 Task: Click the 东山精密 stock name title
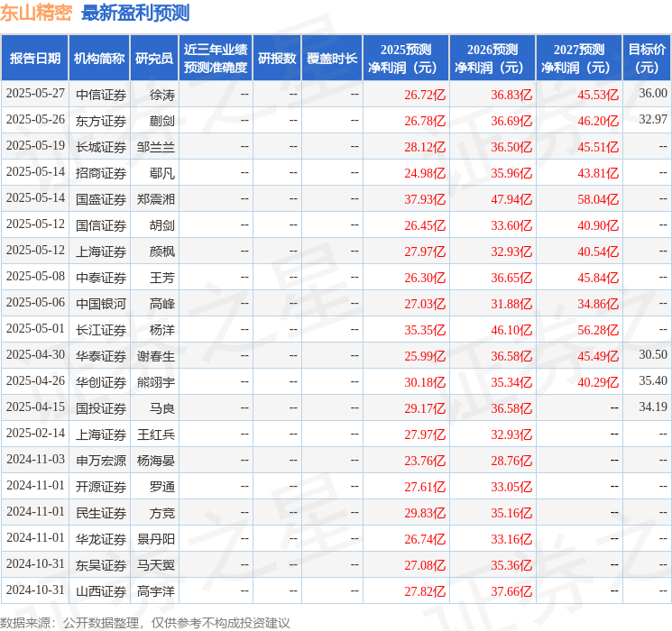coord(37,13)
